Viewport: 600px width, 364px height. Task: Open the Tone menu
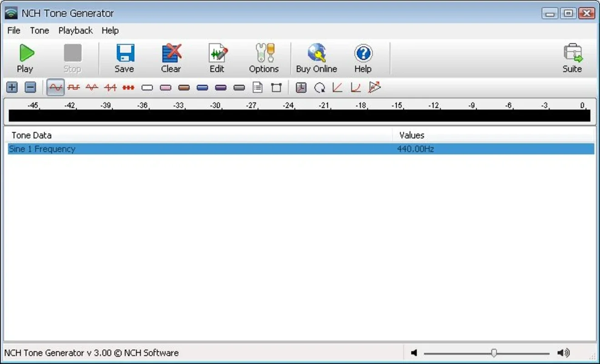coord(40,30)
